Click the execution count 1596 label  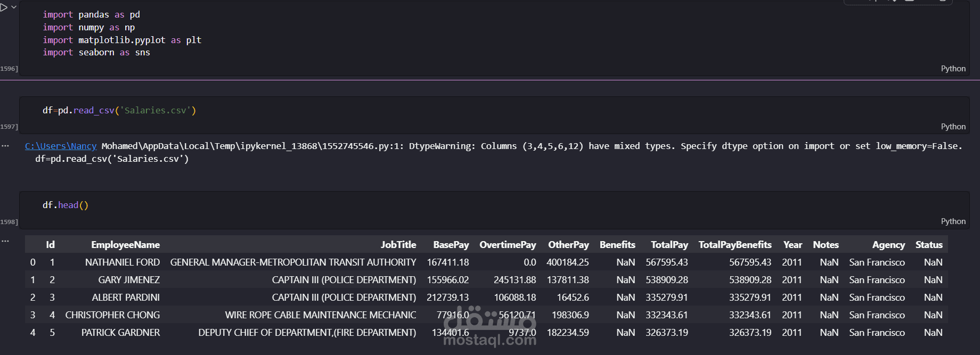pos(9,69)
